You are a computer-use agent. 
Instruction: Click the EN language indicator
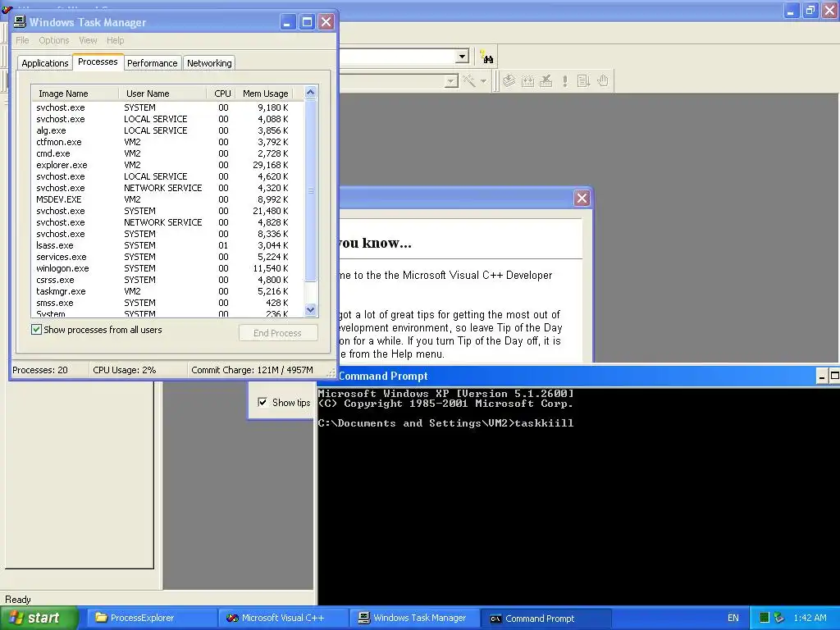(x=733, y=618)
